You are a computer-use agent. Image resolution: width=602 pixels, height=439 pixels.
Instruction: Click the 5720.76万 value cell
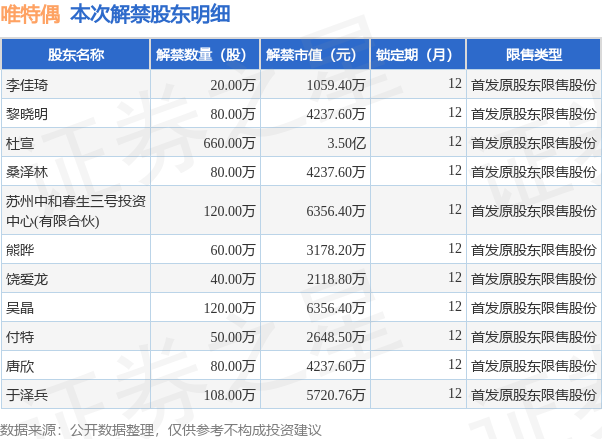[315, 395]
